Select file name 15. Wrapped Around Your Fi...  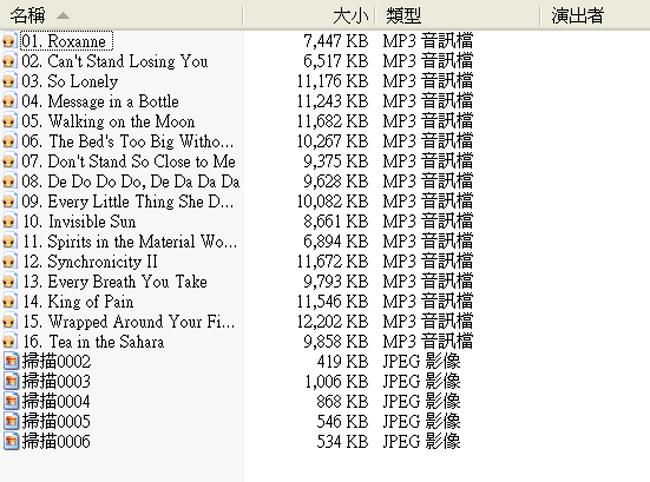click(x=129, y=322)
